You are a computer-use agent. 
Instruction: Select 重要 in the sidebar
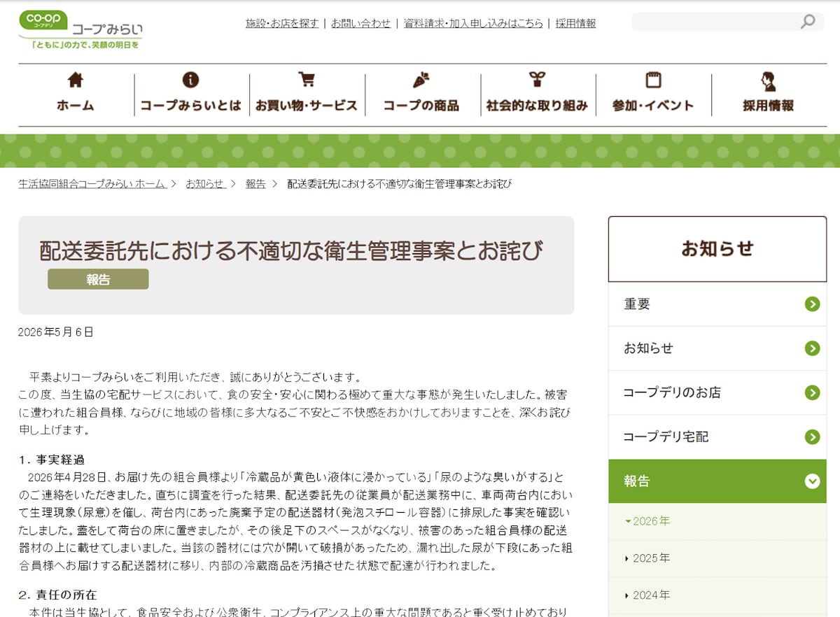click(x=717, y=304)
